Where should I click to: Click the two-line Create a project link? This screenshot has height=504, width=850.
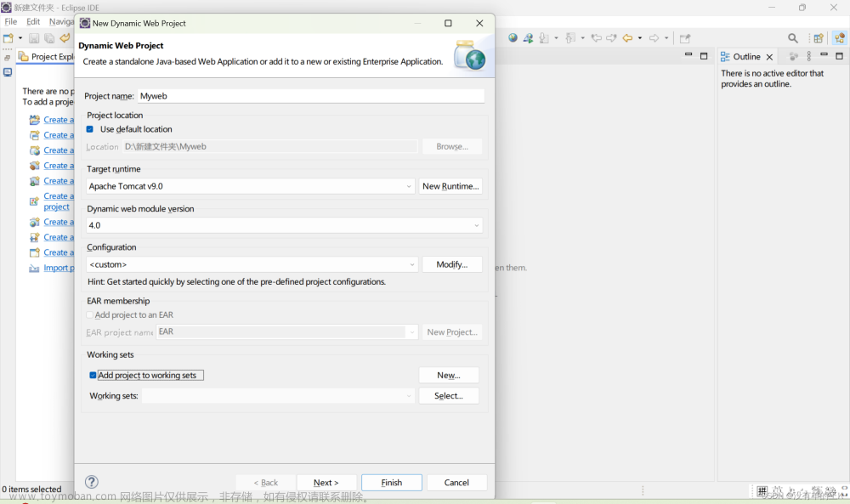(x=59, y=201)
